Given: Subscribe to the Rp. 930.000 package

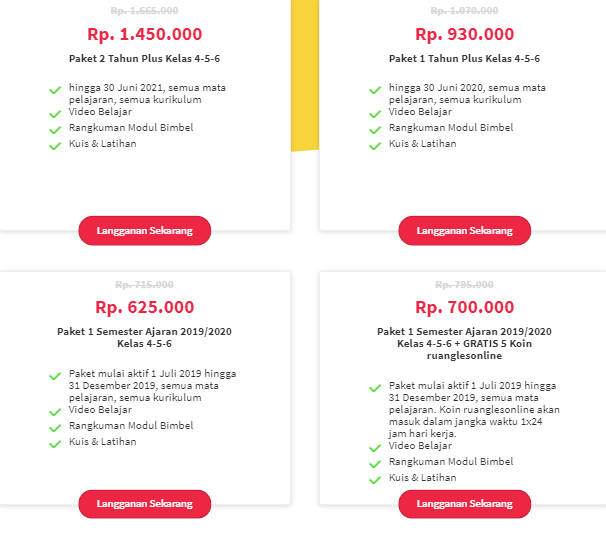Looking at the screenshot, I should [x=464, y=230].
